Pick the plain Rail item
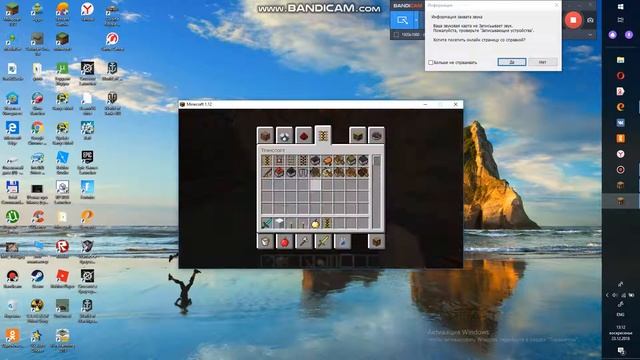 tap(291, 160)
